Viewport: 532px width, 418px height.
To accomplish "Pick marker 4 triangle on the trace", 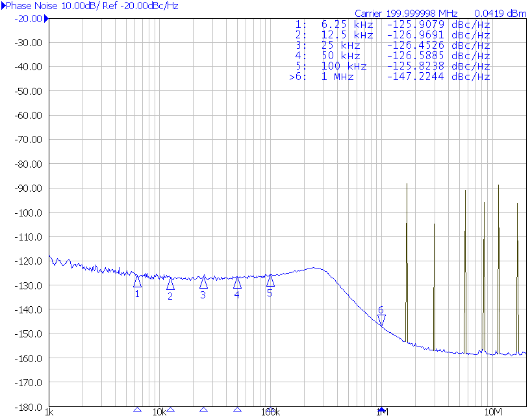I will point(237,282).
